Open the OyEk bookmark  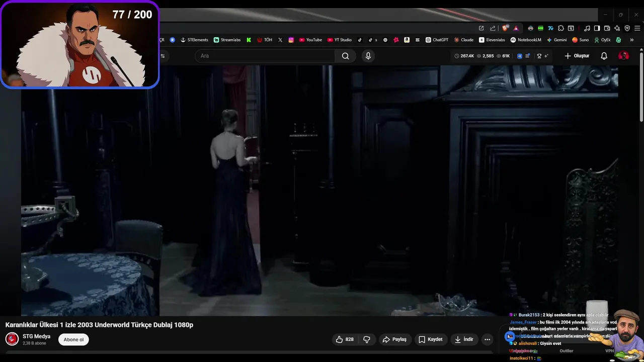pyautogui.click(x=602, y=40)
